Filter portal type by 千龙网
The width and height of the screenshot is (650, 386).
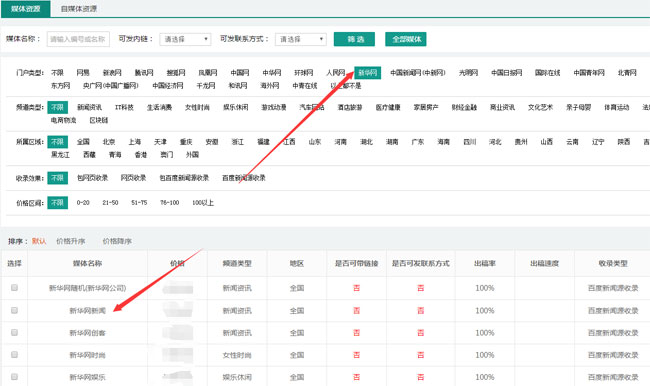click(x=206, y=85)
